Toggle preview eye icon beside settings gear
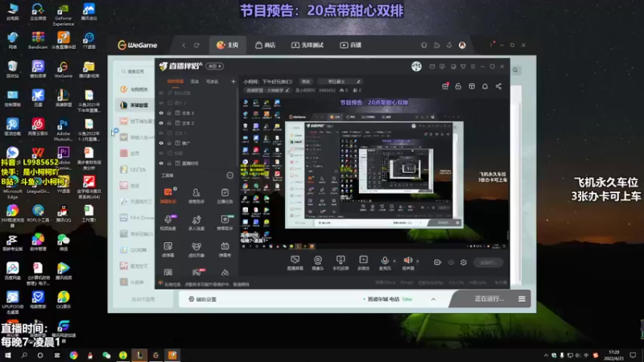Screen dimensions: 644x362 (x=451, y=262)
